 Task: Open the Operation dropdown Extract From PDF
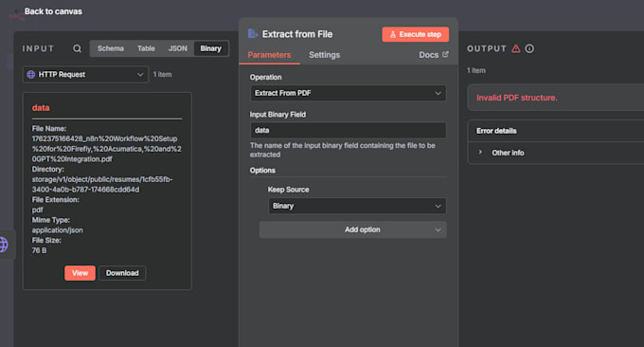[348, 93]
